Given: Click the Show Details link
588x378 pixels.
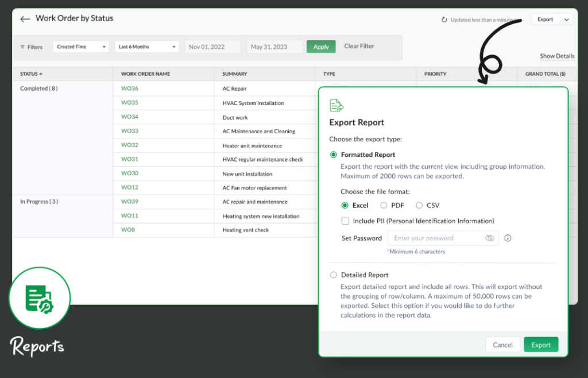Looking at the screenshot, I should tap(556, 56).
